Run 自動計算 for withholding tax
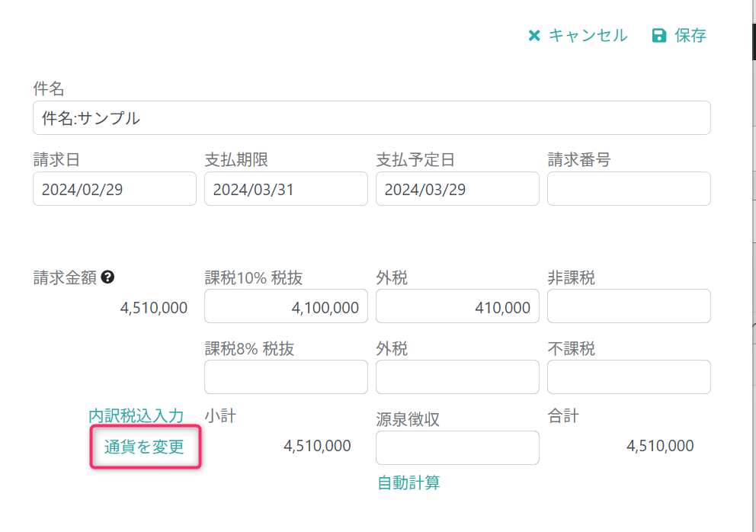The width and height of the screenshot is (756, 532). tap(409, 482)
